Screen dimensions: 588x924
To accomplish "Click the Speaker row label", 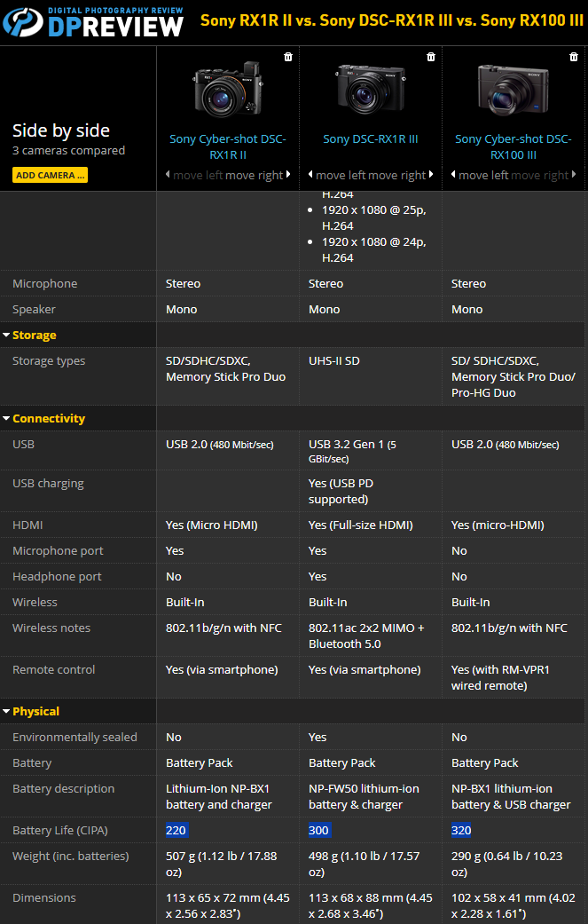I will pyautogui.click(x=34, y=310).
